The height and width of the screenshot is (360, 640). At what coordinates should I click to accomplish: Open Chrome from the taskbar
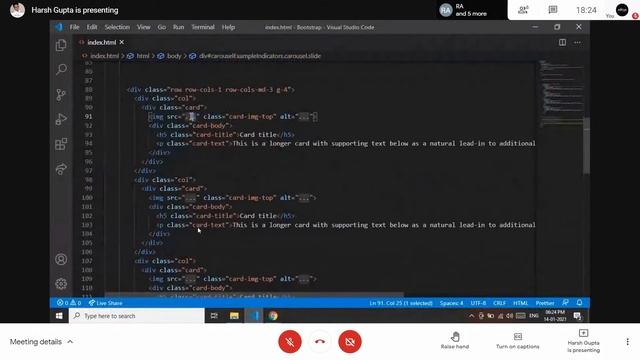273,316
